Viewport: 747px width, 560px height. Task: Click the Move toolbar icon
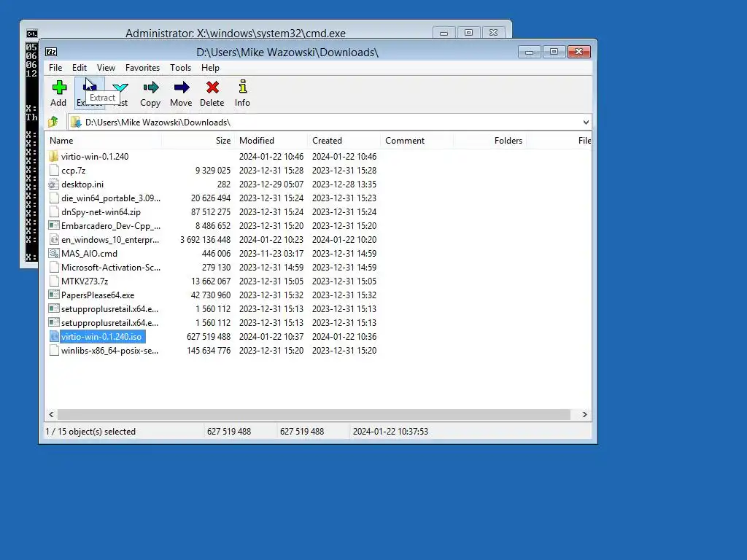pyautogui.click(x=182, y=87)
